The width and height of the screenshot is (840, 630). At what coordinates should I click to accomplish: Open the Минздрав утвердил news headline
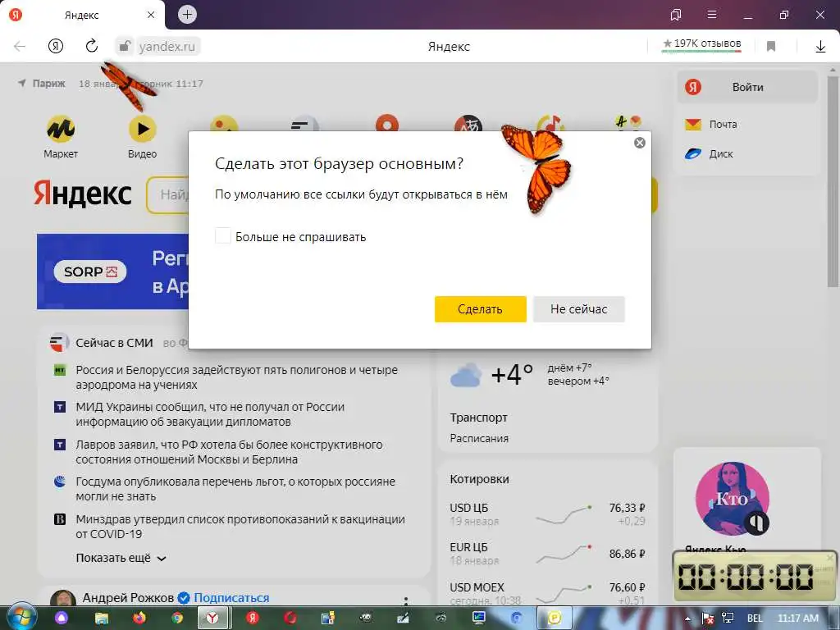coord(240,526)
